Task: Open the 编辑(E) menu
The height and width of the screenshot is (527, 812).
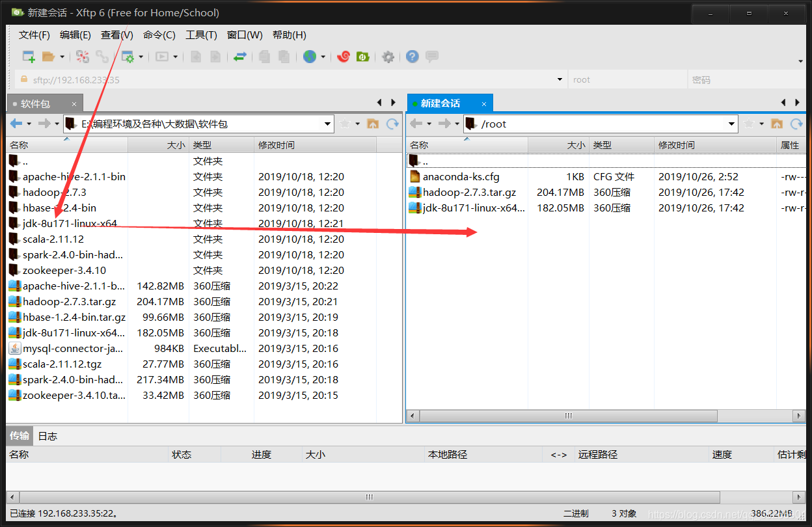Action: 75,35
